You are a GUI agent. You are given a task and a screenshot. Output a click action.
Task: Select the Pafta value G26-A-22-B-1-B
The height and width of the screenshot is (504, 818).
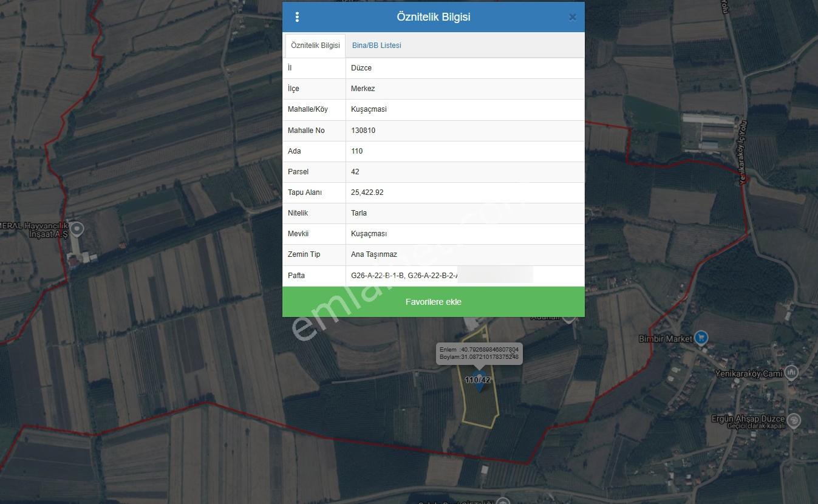[378, 276]
